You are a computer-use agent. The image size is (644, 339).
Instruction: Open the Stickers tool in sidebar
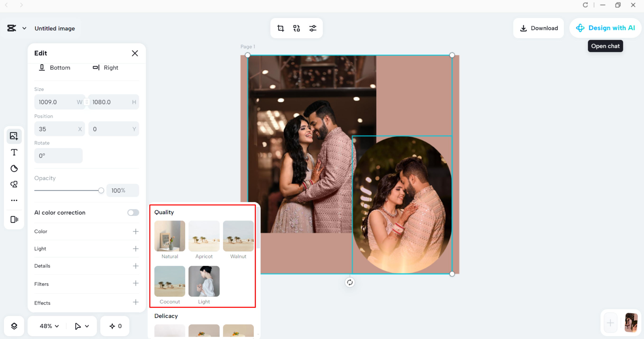click(14, 168)
